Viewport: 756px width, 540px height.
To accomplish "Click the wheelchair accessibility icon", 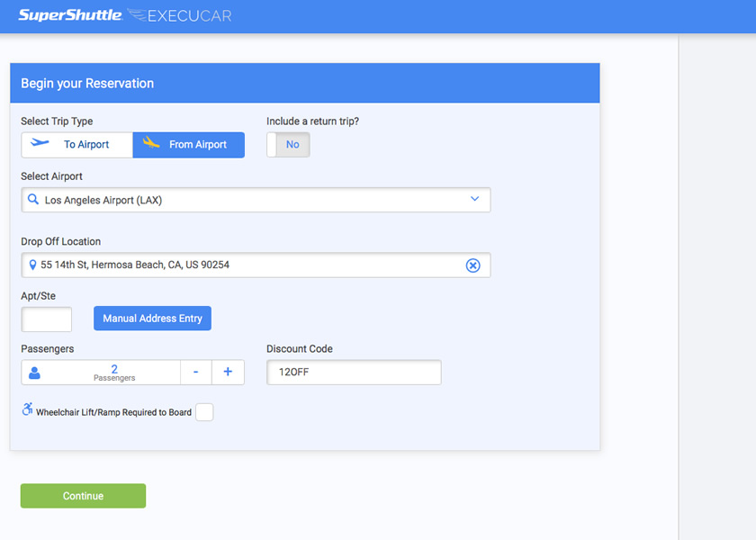I will pos(28,409).
